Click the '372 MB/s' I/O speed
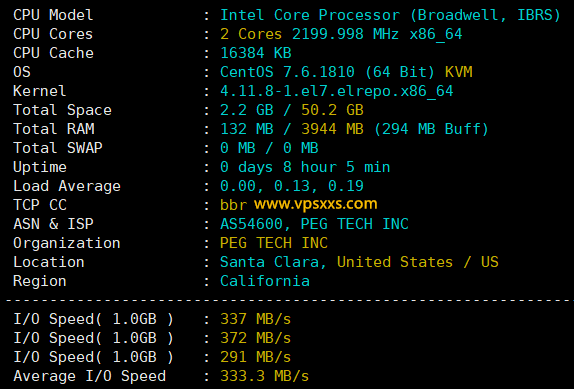Image resolution: width=574 pixels, height=389 pixels. pyautogui.click(x=256, y=338)
